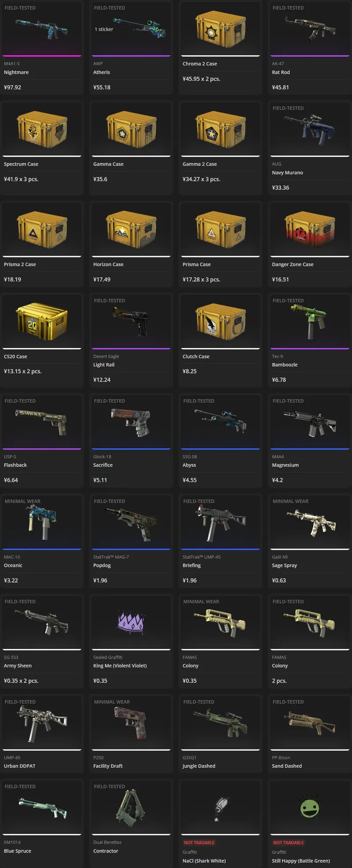Click the Navy Murano item name
This screenshot has height=868, width=352.
point(287,173)
